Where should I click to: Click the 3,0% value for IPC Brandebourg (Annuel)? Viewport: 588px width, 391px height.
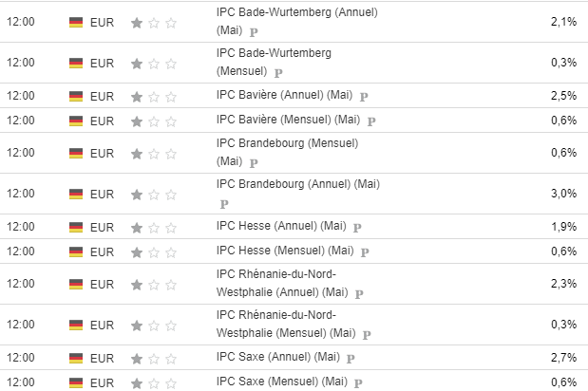[x=563, y=194]
